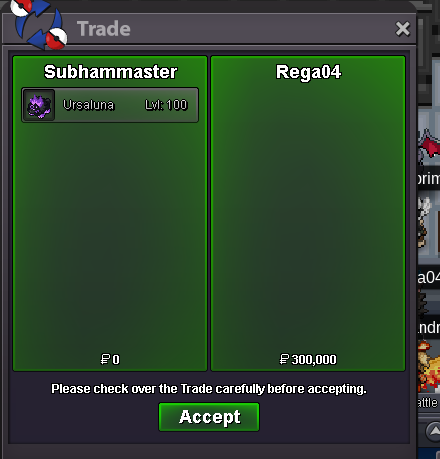The width and height of the screenshot is (440, 459).
Task: Click the Pokédollar symbol beside 300,000
Action: coord(284,359)
